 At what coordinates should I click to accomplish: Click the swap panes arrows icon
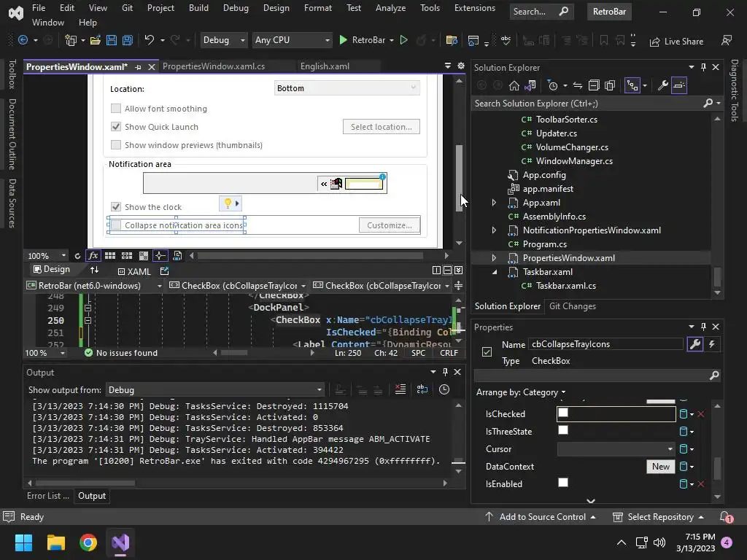94,270
